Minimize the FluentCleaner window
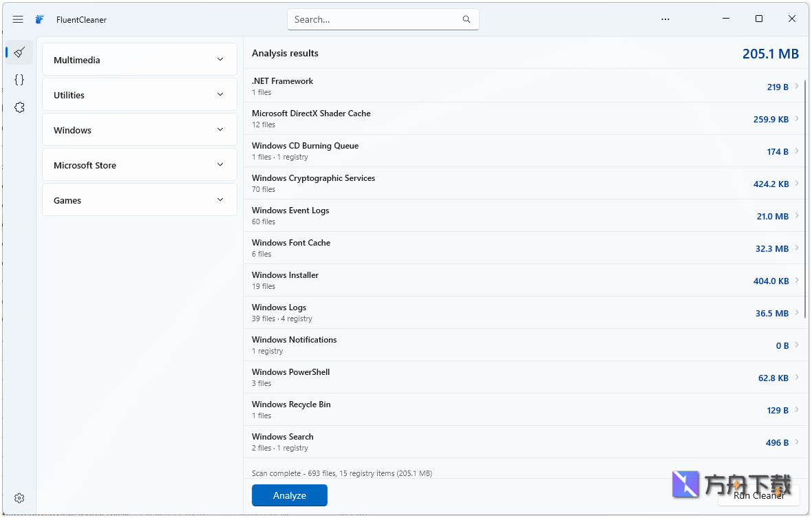 coord(726,19)
